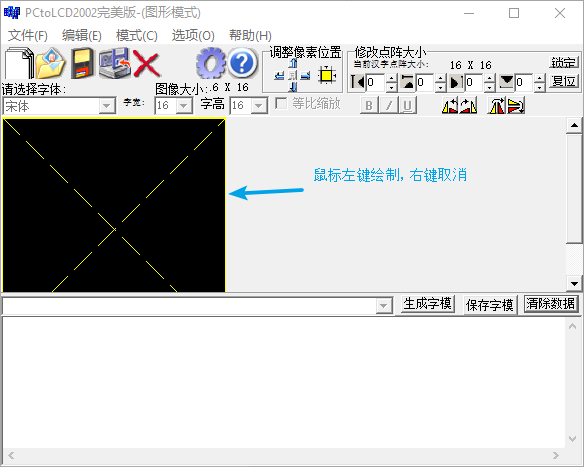584x467 pixels.
Task: Save using the floppy disk icon
Action: 82,63
